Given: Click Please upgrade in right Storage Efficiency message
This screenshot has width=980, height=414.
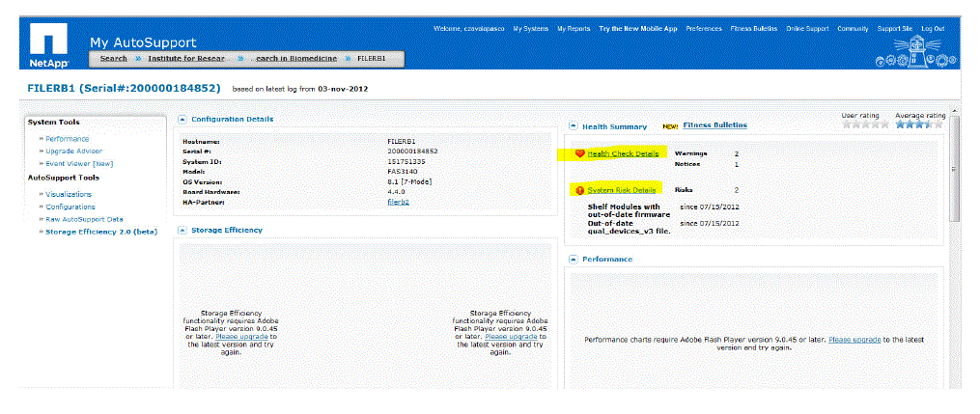Looking at the screenshot, I should point(511,337).
